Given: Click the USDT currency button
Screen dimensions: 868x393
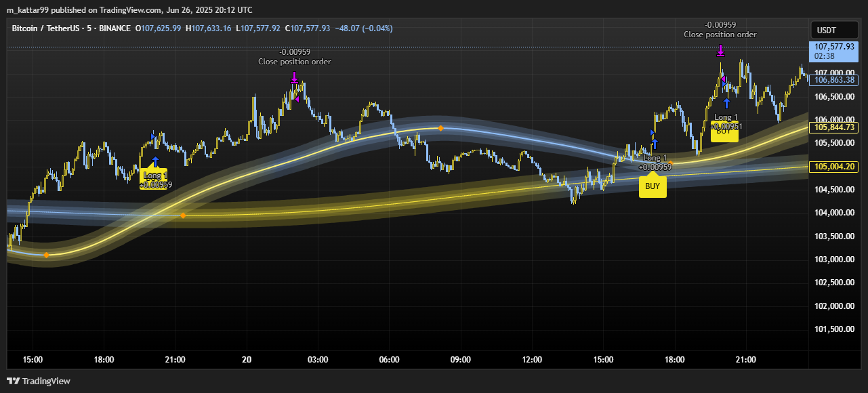Looking at the screenshot, I should [835, 30].
